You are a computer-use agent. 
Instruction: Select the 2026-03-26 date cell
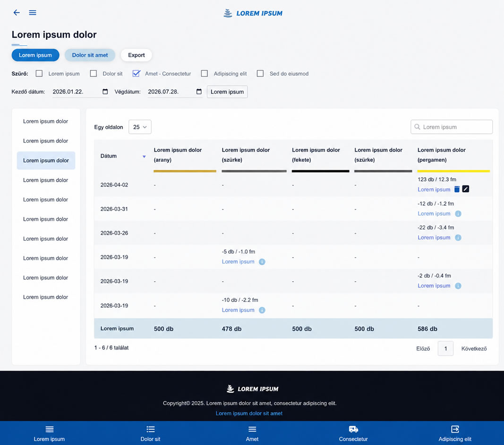click(114, 233)
